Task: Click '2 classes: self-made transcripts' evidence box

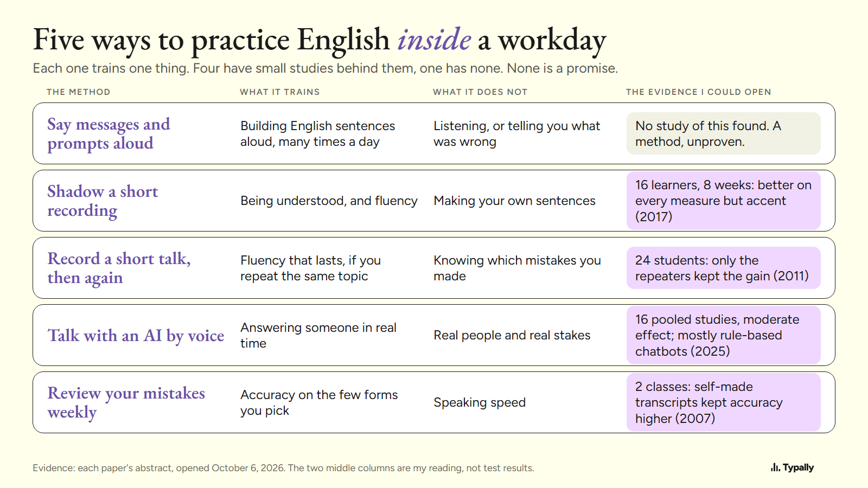Action: [x=724, y=402]
